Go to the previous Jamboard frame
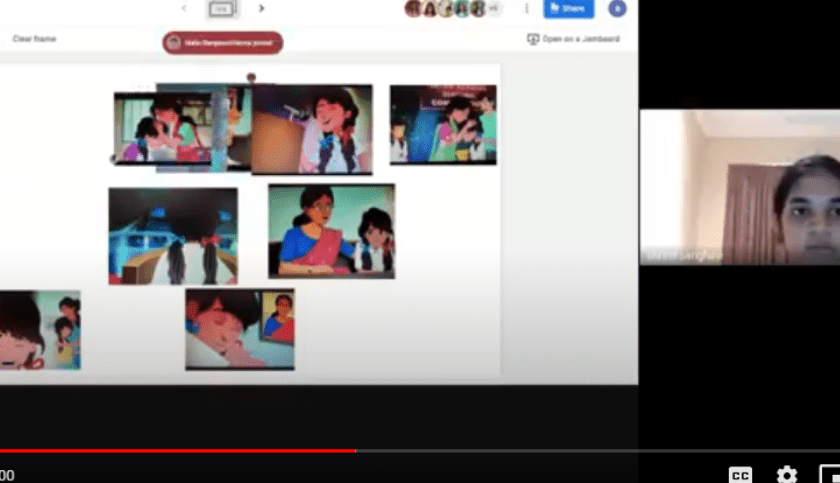Screen dimensions: 840x483 (184, 8)
